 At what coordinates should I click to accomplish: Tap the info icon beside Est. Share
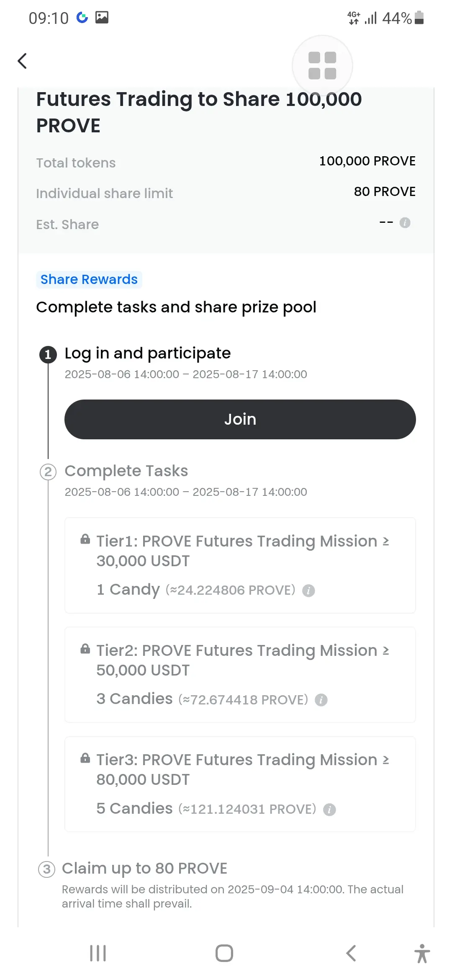tap(405, 223)
